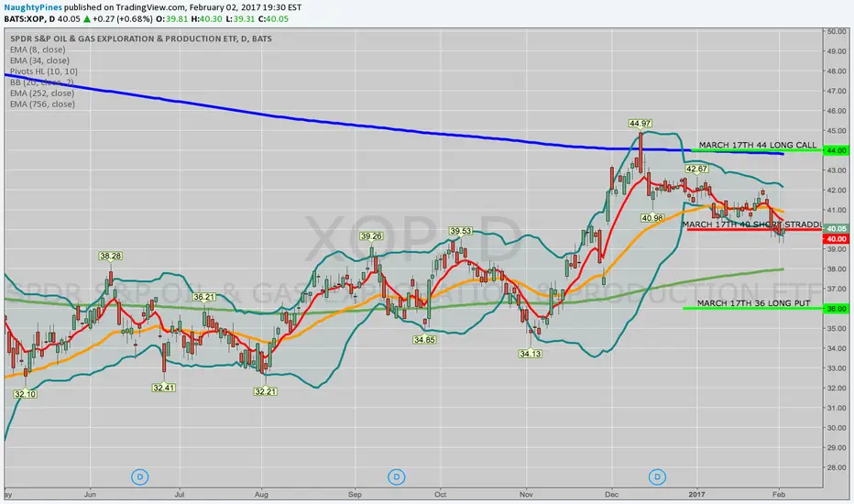Click the dividend marker near June
854x504 pixels.
point(140,477)
